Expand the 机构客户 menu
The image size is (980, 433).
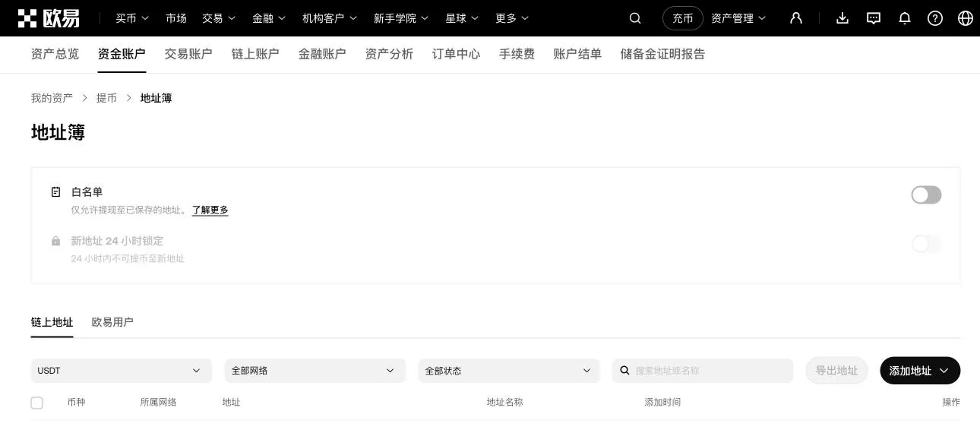tap(330, 18)
